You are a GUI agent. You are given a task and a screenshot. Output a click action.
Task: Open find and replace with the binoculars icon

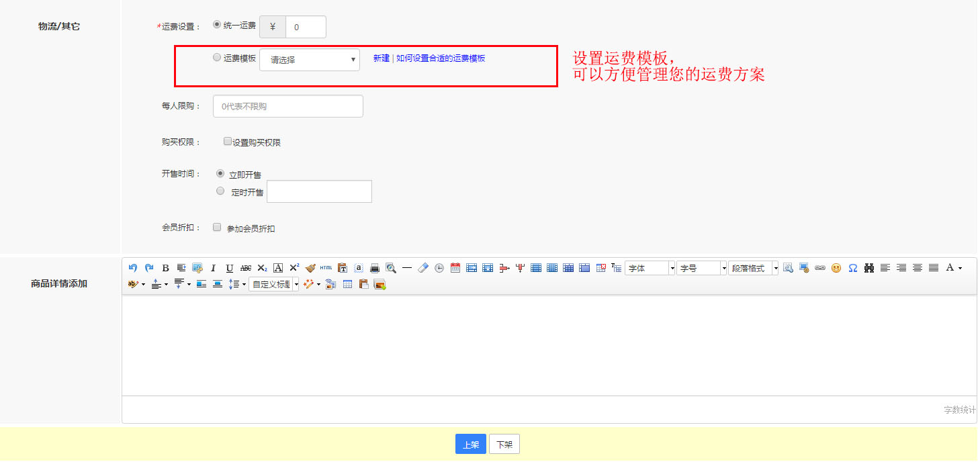tap(870, 268)
